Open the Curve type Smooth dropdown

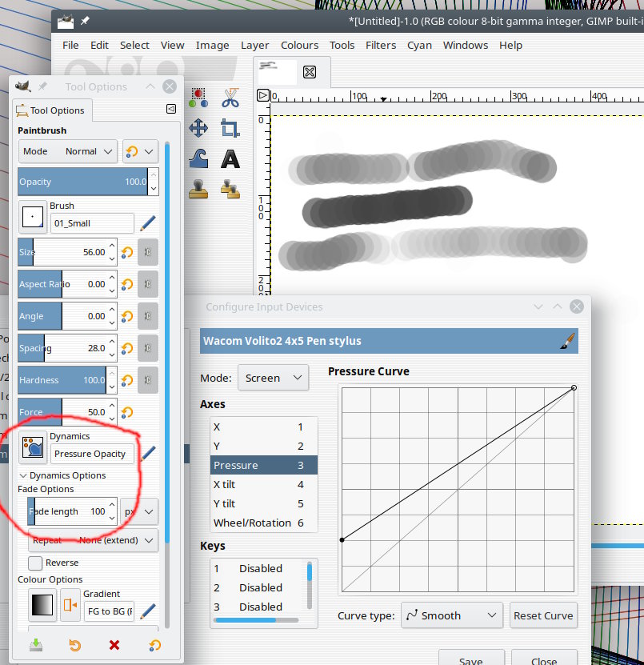coord(451,615)
